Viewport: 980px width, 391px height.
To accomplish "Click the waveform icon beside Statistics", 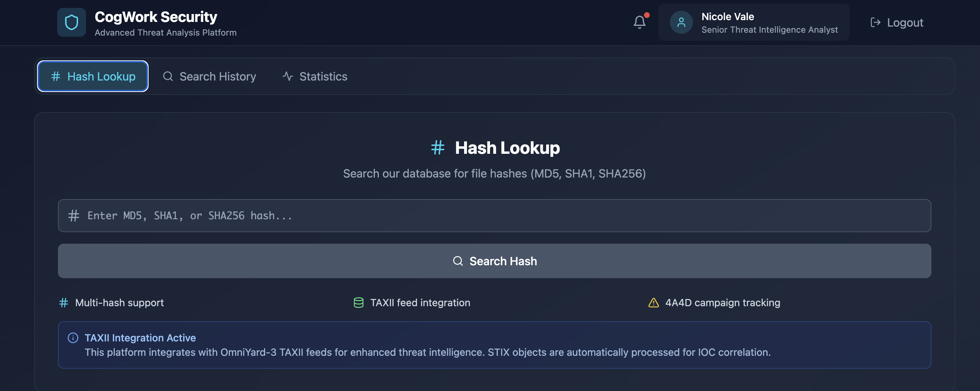I will tap(287, 76).
